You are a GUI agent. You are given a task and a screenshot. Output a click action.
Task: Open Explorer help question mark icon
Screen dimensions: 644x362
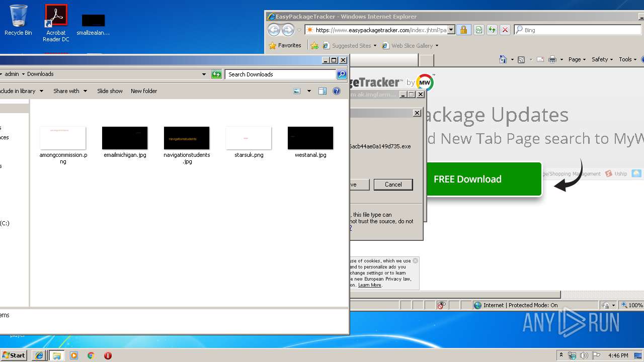pyautogui.click(x=337, y=91)
